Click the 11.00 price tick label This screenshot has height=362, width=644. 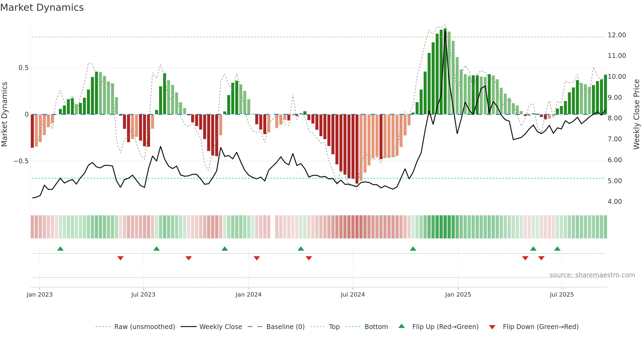click(617, 56)
